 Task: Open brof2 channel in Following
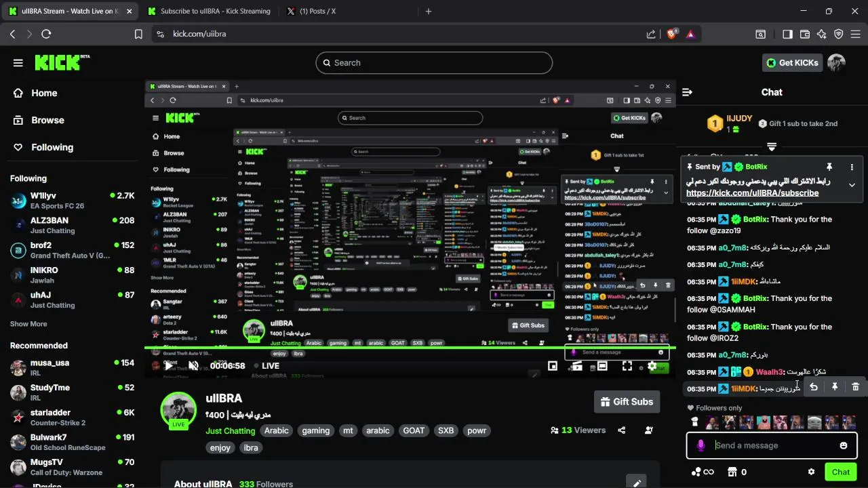pyautogui.click(x=73, y=250)
